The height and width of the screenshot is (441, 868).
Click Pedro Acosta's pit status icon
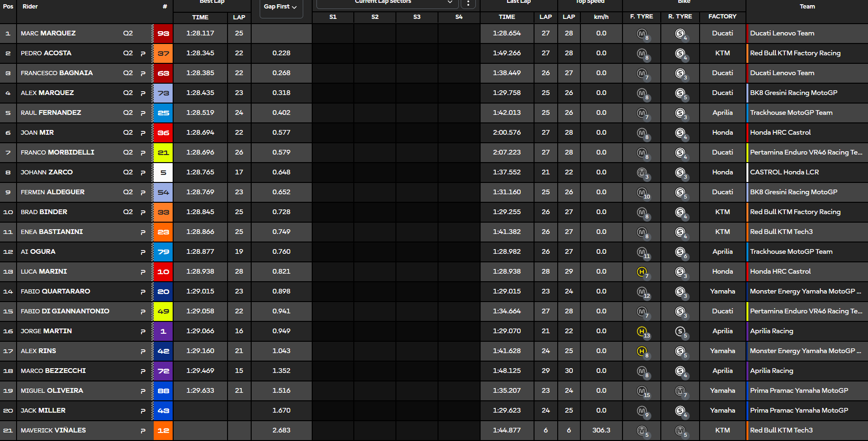[143, 53]
